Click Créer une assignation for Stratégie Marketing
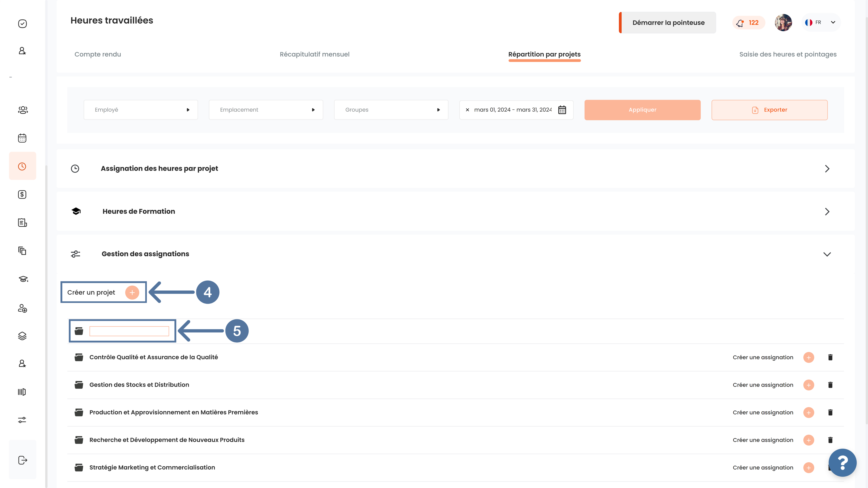868x488 pixels. [763, 468]
